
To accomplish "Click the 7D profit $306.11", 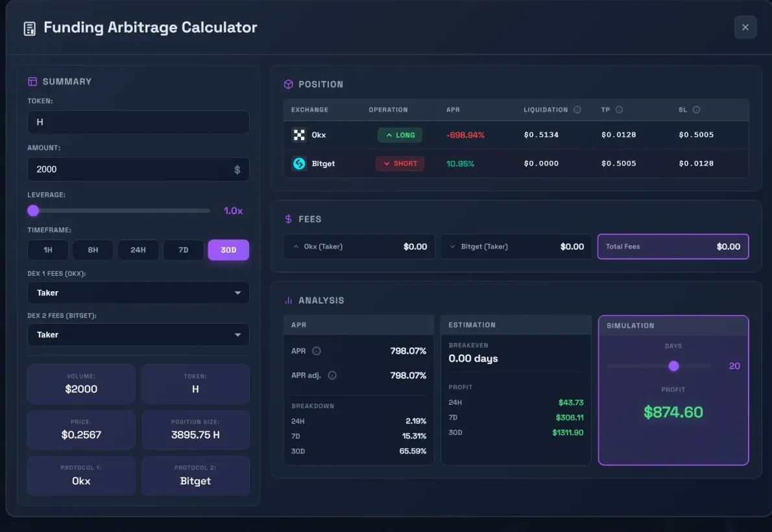I will 570,417.
